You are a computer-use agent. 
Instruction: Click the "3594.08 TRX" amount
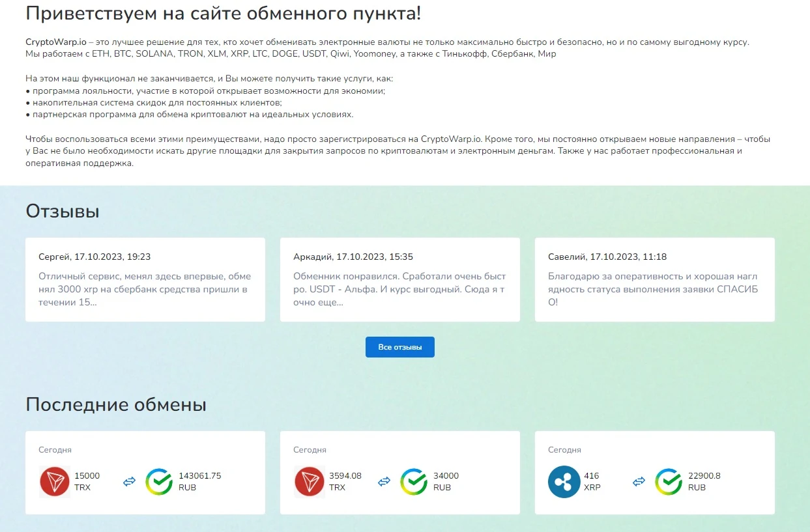click(345, 482)
